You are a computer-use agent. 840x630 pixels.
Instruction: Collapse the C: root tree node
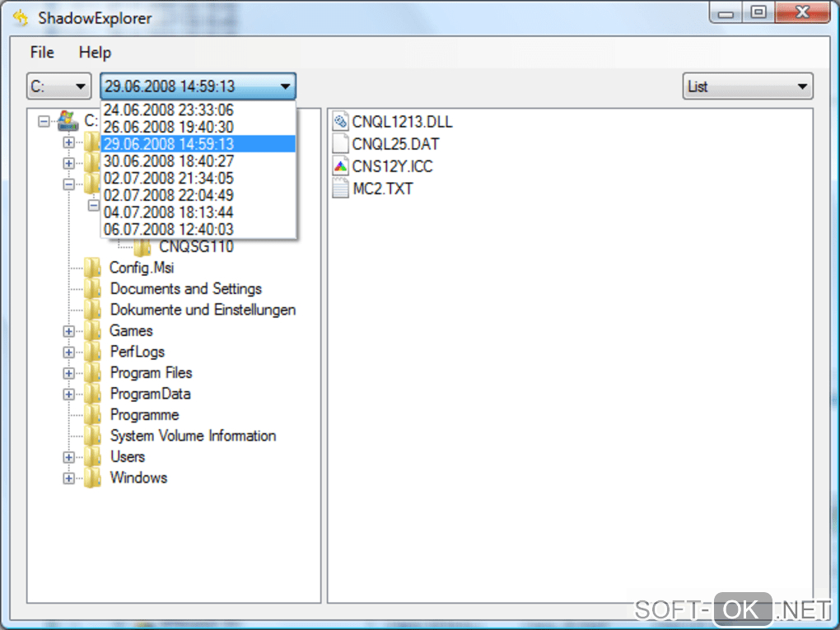[44, 122]
